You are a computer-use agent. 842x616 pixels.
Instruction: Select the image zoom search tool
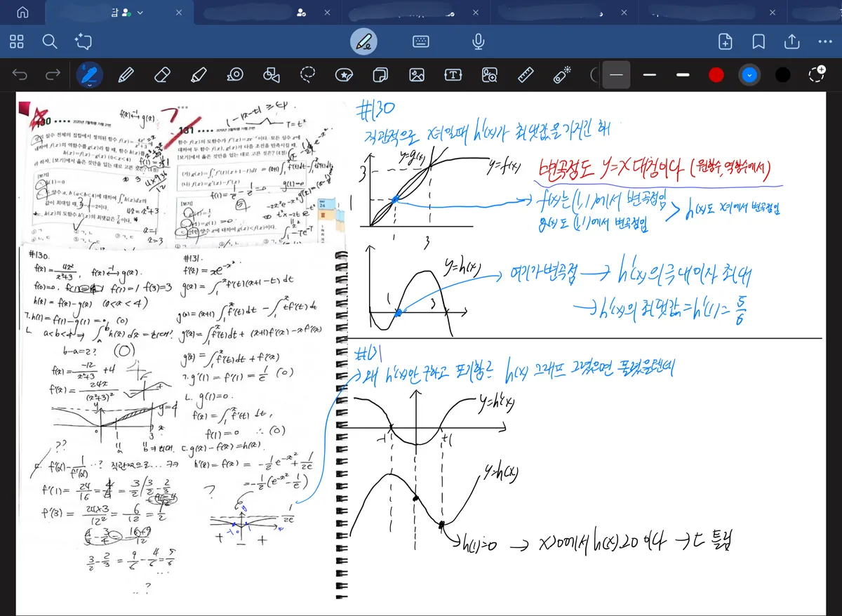(x=490, y=74)
